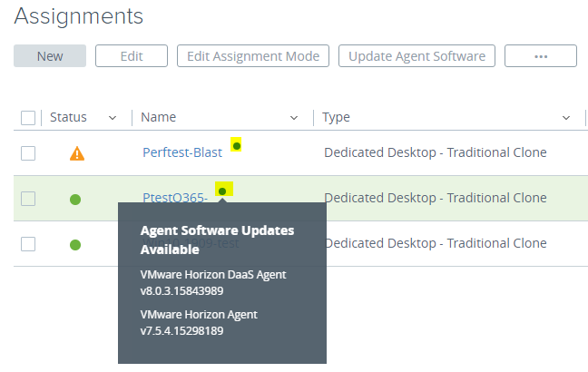The width and height of the screenshot is (588, 372).
Task: Click the Update Agent Software button
Action: pos(417,56)
